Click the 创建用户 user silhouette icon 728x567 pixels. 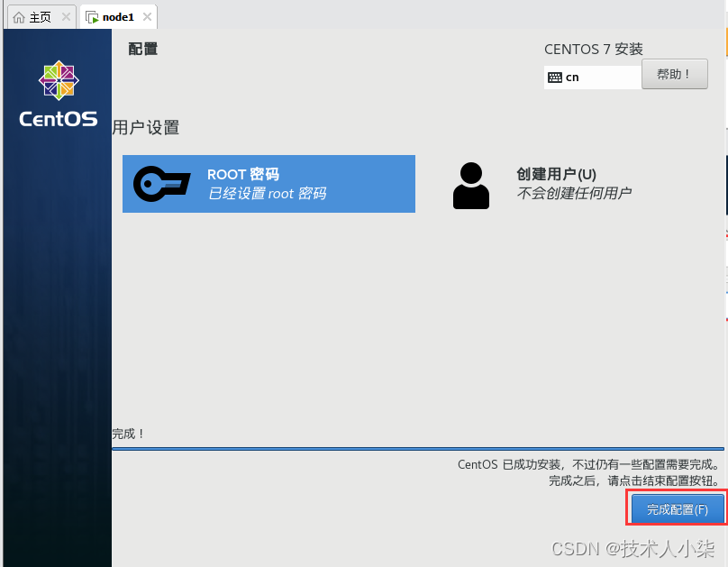click(471, 184)
